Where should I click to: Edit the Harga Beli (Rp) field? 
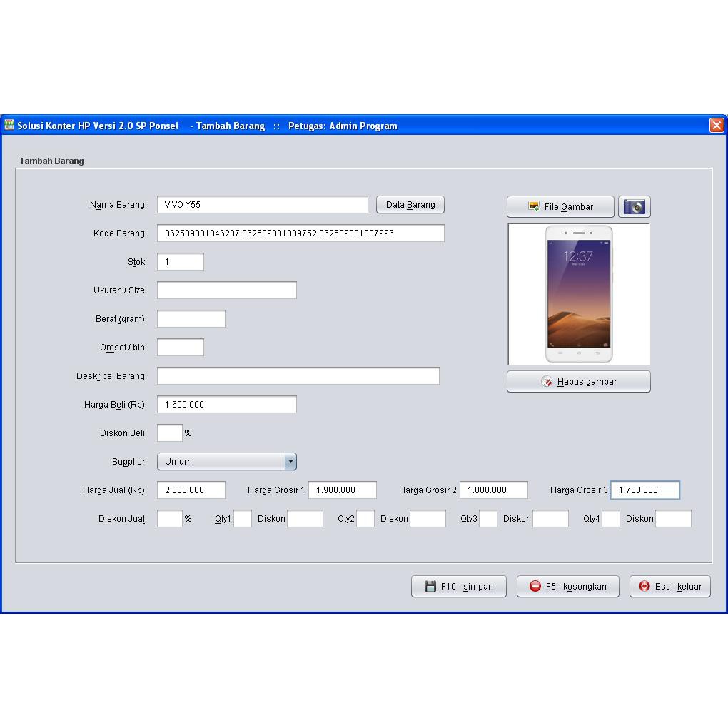coord(226,405)
